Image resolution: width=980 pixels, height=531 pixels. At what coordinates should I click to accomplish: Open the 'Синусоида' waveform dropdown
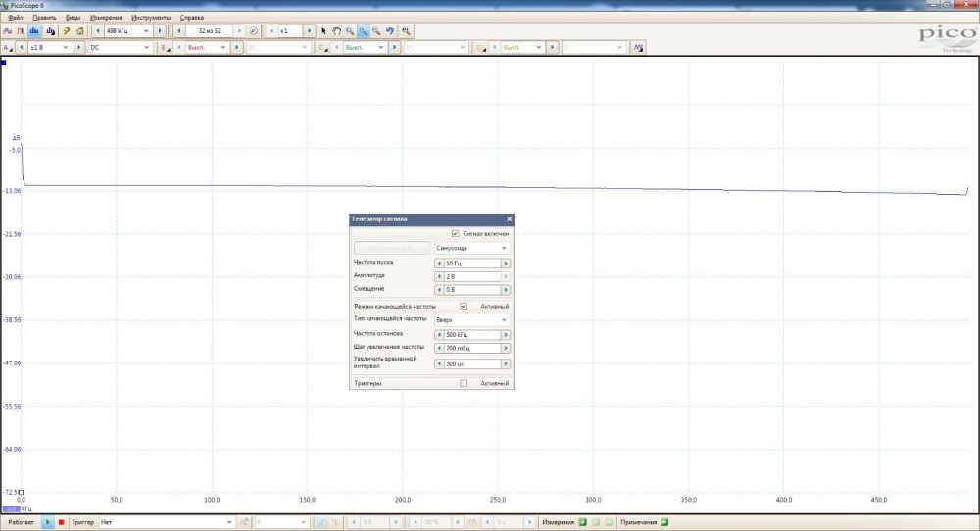pyautogui.click(x=472, y=248)
